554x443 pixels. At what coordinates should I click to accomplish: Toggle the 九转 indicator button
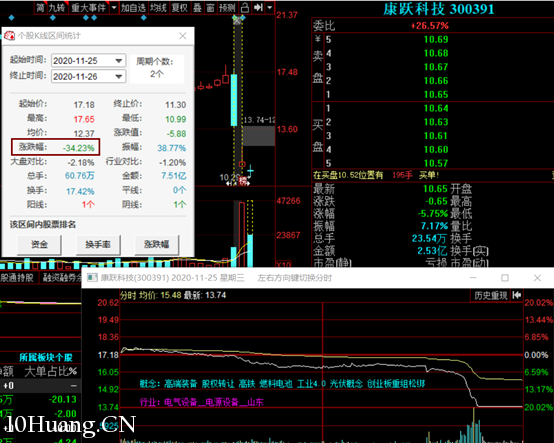(57, 7)
